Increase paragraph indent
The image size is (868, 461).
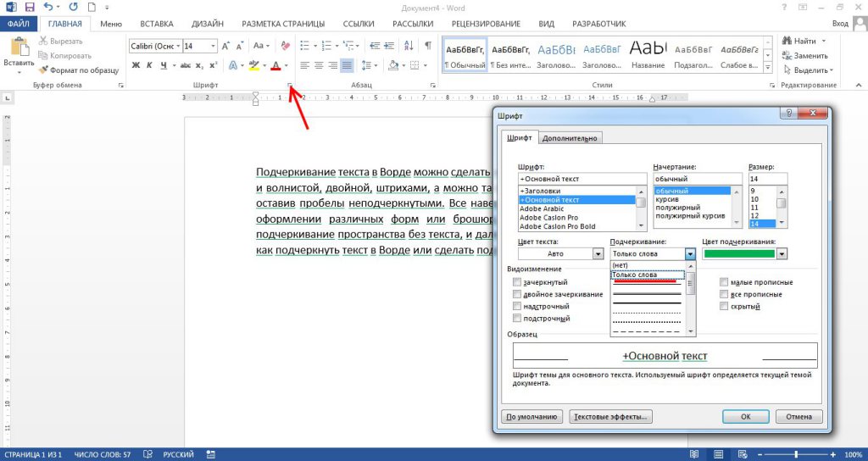click(x=389, y=46)
